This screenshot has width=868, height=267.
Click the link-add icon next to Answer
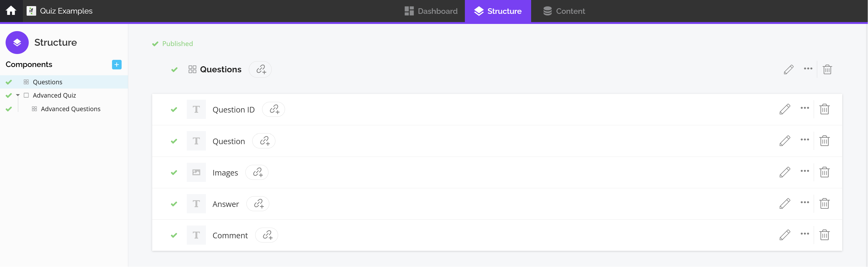pos(258,204)
